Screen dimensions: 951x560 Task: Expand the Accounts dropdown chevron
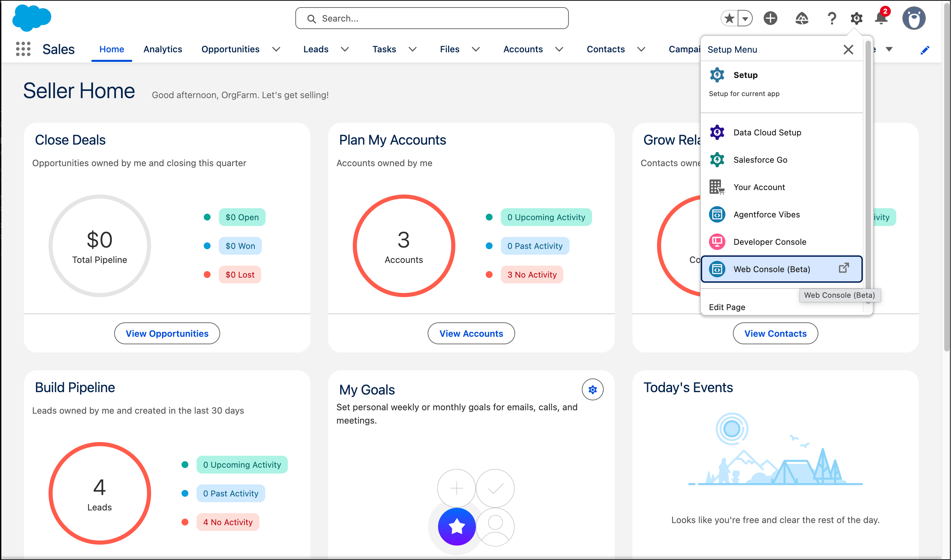pyautogui.click(x=560, y=50)
